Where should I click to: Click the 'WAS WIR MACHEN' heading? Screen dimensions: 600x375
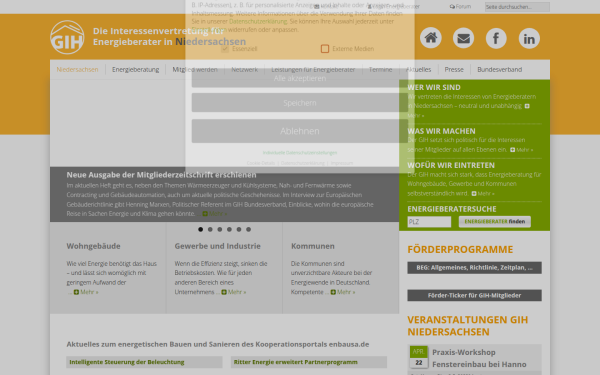click(x=441, y=131)
